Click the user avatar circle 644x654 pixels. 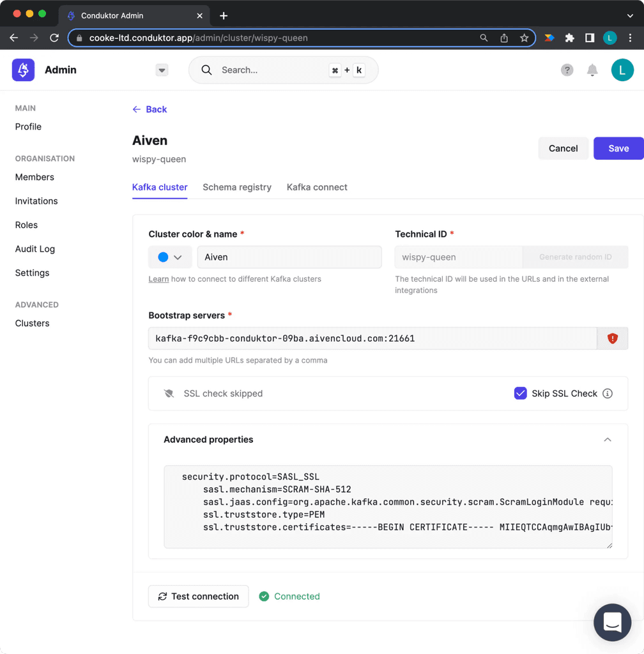pyautogui.click(x=622, y=70)
